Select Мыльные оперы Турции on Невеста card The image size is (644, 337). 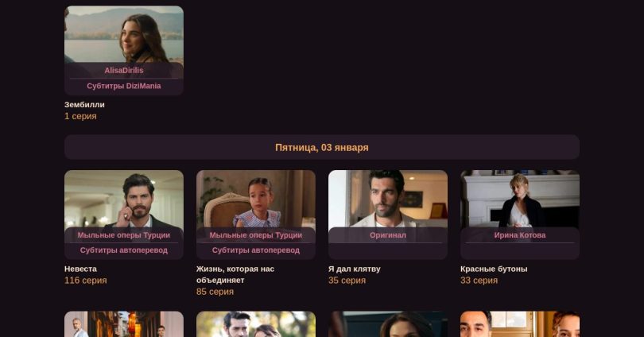click(123, 235)
